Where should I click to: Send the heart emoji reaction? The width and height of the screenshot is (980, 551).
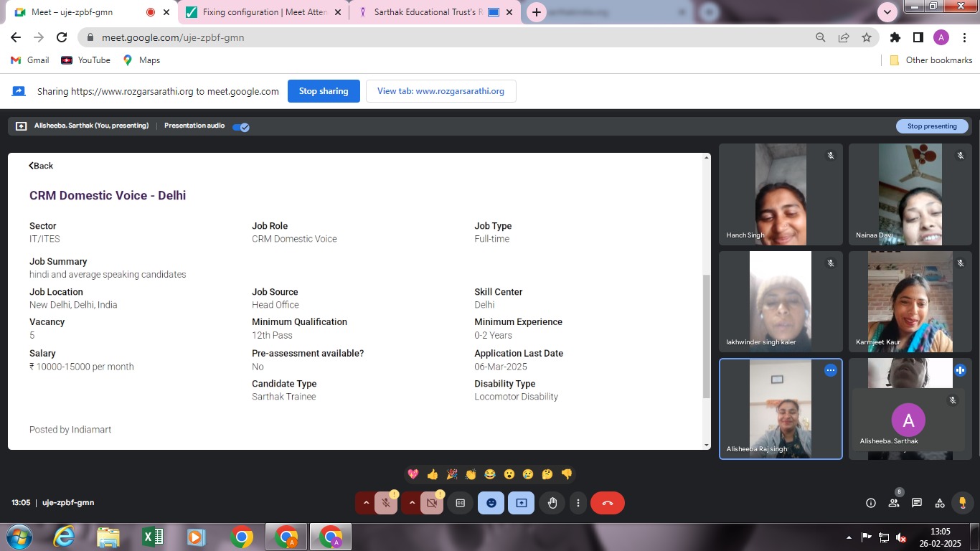pyautogui.click(x=413, y=474)
